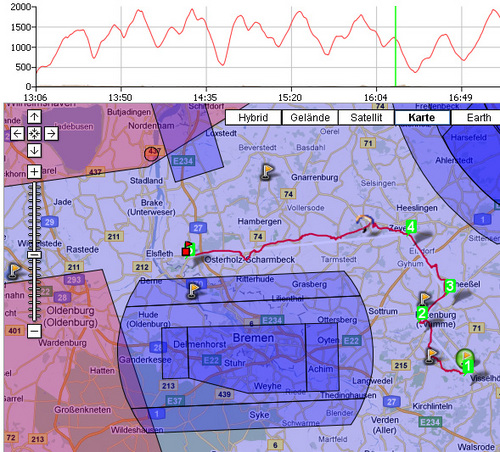
Task: Switch to Gelände terrain view
Action: click(310, 117)
